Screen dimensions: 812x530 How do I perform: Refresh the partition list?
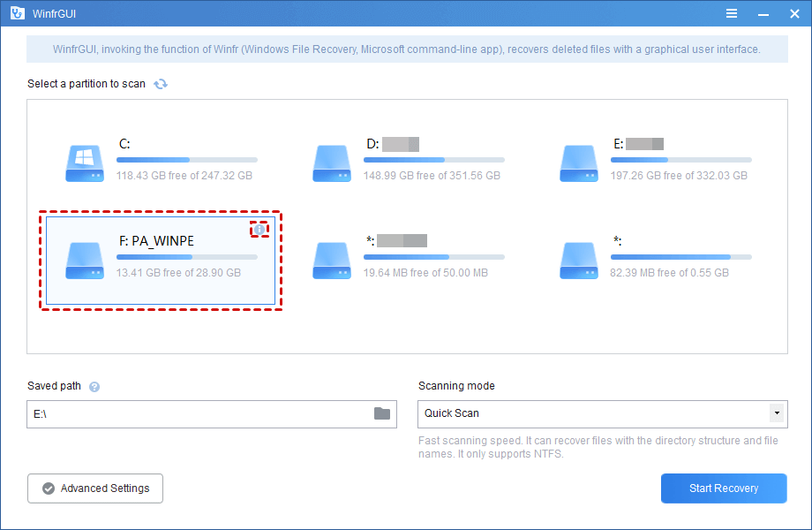pyautogui.click(x=161, y=84)
